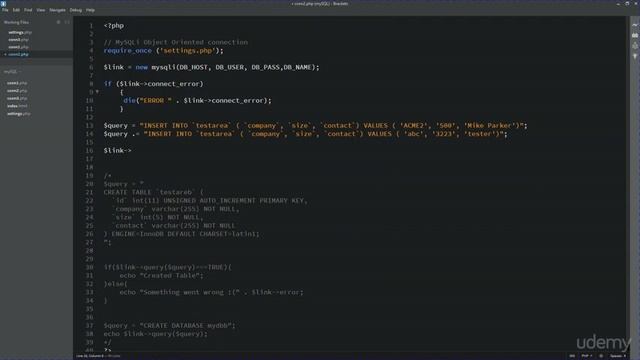Open the File menu

click(5, 10)
